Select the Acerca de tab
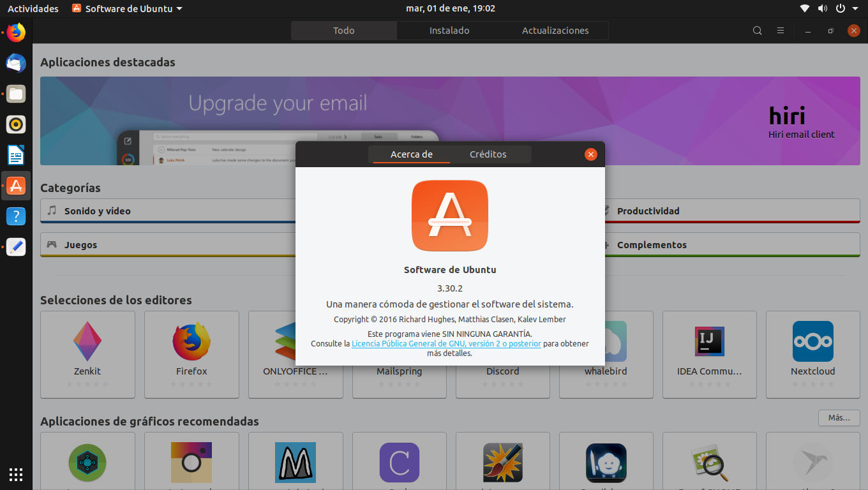 tap(412, 154)
